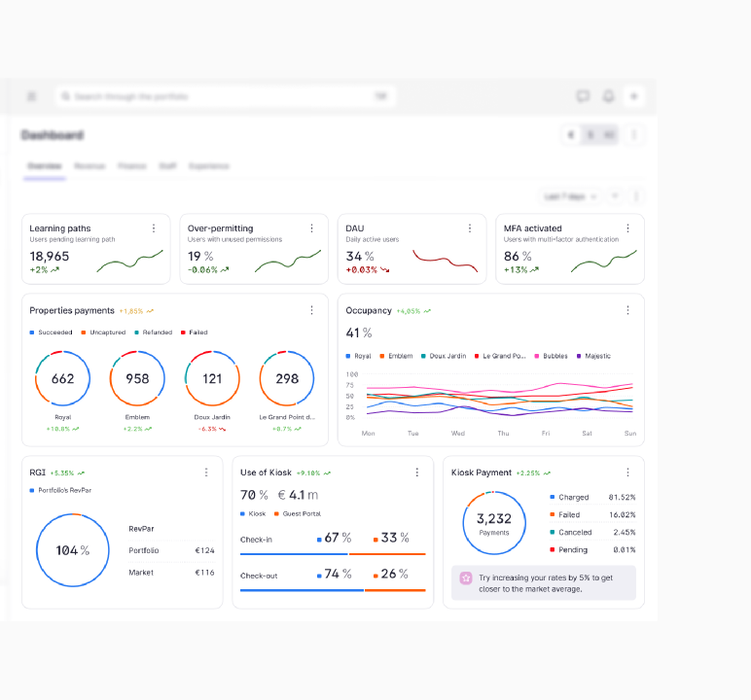Toggle Bubbles series in Occupancy legend
751x700 pixels.
click(x=552, y=356)
